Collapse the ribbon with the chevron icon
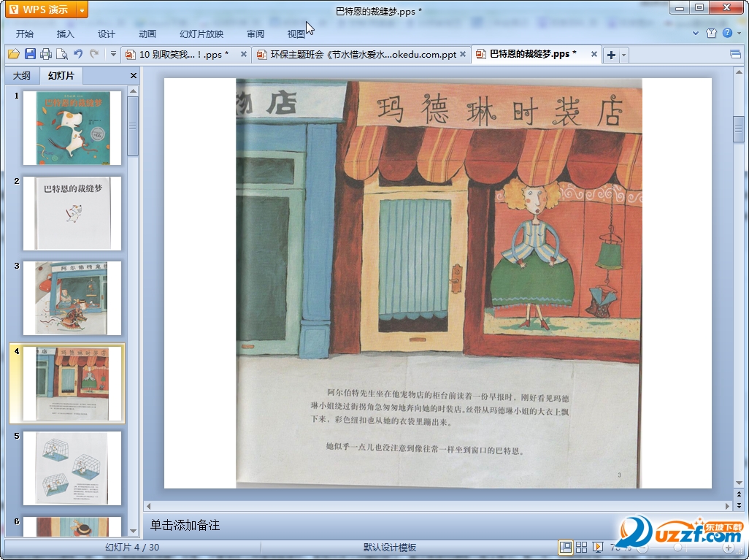The image size is (749, 560). tap(696, 34)
